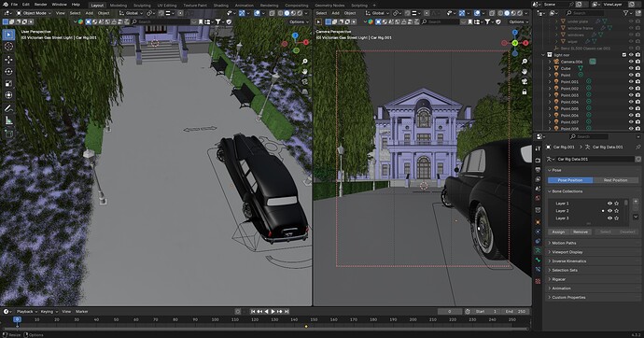Select the Measure tool
This screenshot has height=338, width=644.
click(x=8, y=120)
